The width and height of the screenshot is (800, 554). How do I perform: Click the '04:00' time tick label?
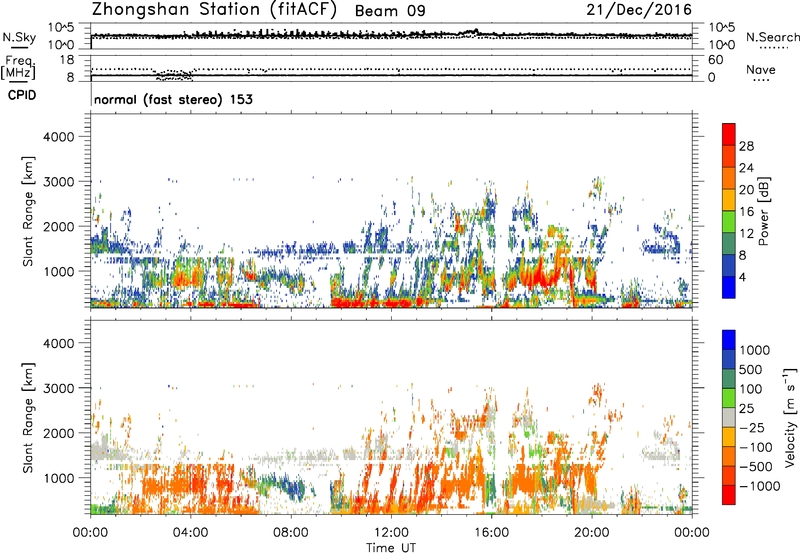coord(190,533)
